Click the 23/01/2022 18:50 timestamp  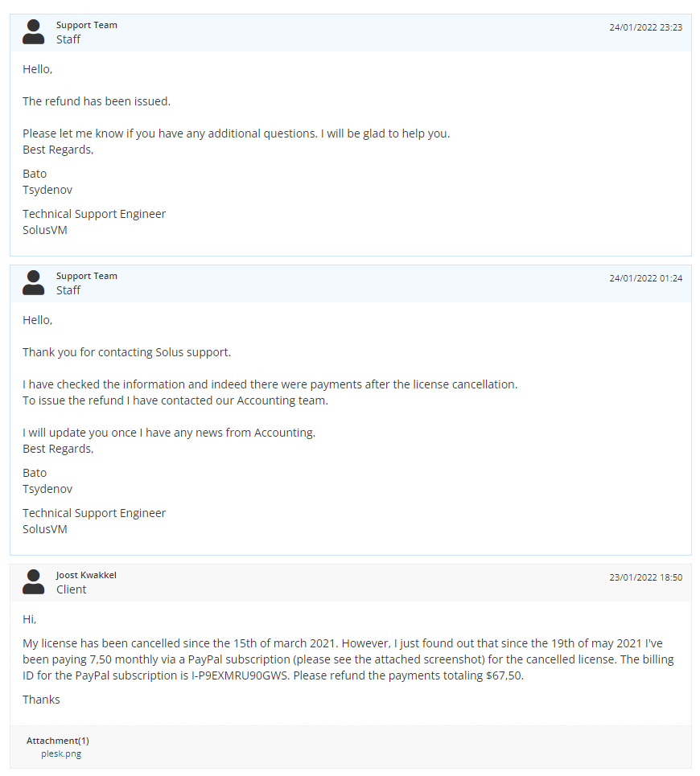tap(645, 577)
